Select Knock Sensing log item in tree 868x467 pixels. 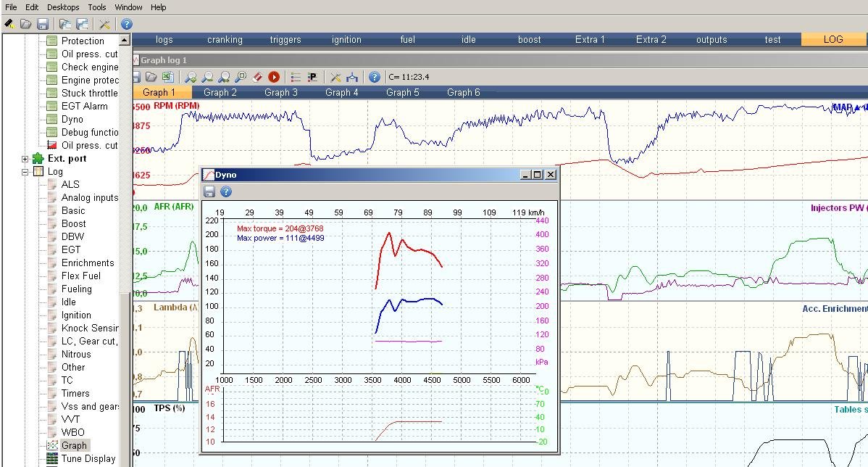(89, 328)
